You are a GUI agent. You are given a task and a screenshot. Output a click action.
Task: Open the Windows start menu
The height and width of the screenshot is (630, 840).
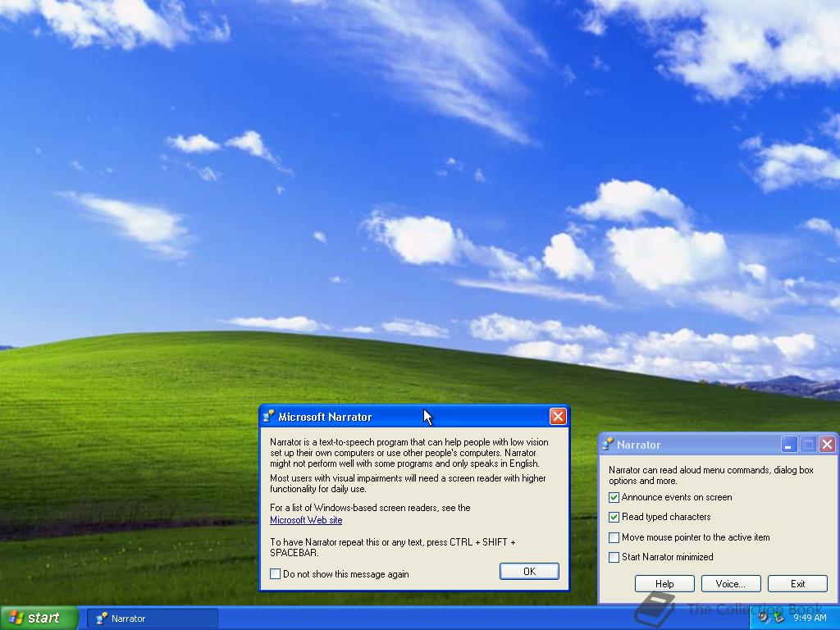[39, 619]
